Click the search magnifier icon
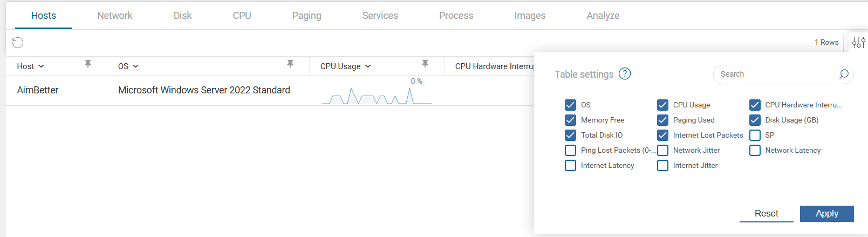The image size is (868, 237). (x=844, y=74)
